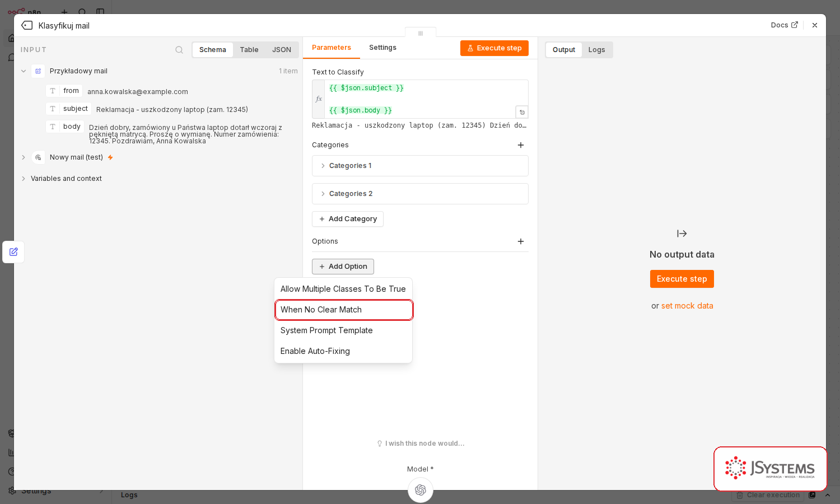Click the floating edit note icon at left edge

tap(13, 252)
